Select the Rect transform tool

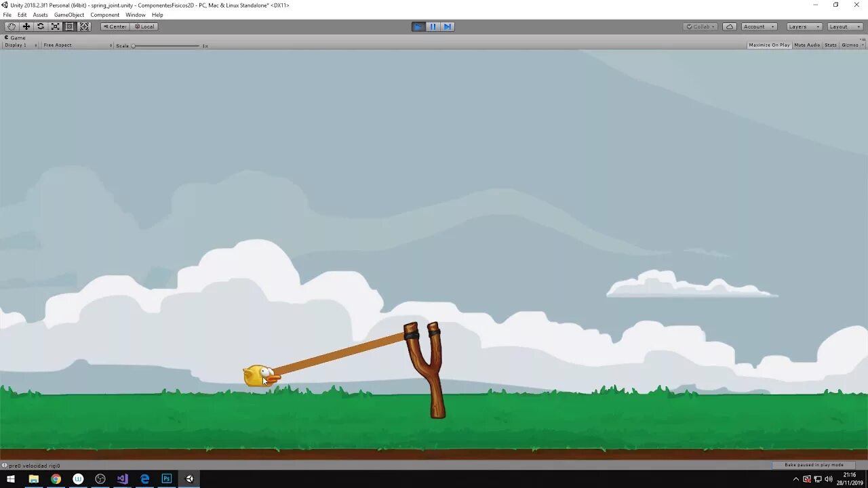click(70, 26)
